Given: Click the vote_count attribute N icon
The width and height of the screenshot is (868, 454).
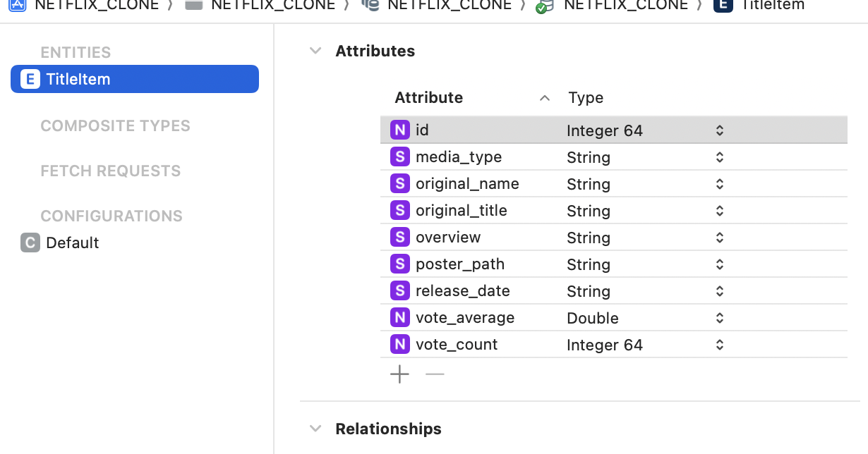Looking at the screenshot, I should coord(400,344).
